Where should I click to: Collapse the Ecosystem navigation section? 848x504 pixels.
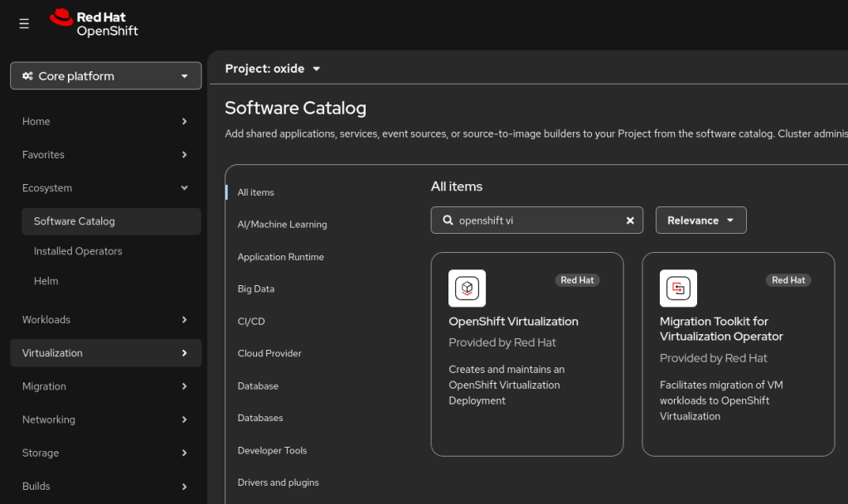click(x=105, y=188)
